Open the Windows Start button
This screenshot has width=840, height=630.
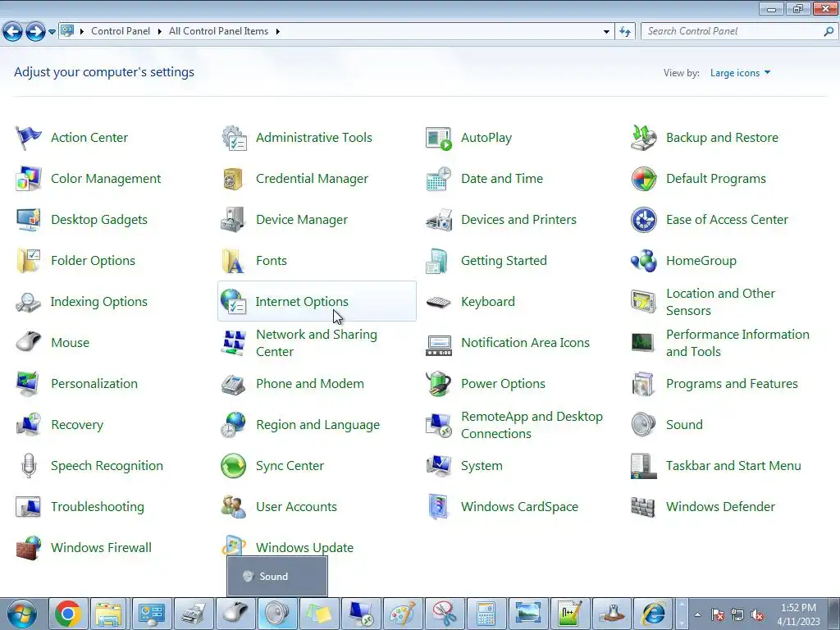click(22, 614)
